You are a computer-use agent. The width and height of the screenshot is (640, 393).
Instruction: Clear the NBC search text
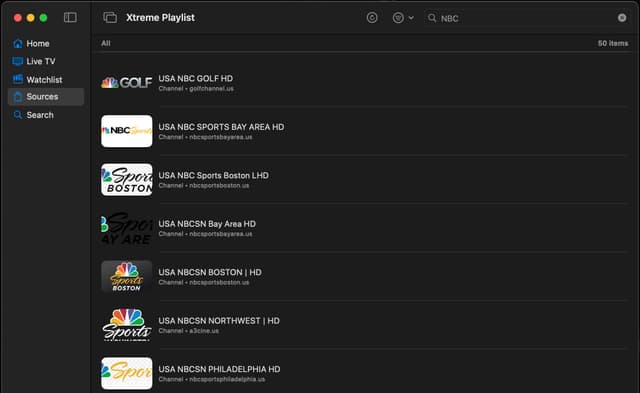[x=622, y=18]
